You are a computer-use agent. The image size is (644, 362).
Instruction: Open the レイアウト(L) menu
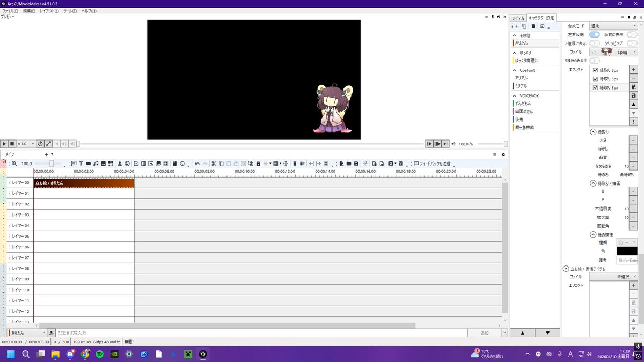tap(49, 11)
